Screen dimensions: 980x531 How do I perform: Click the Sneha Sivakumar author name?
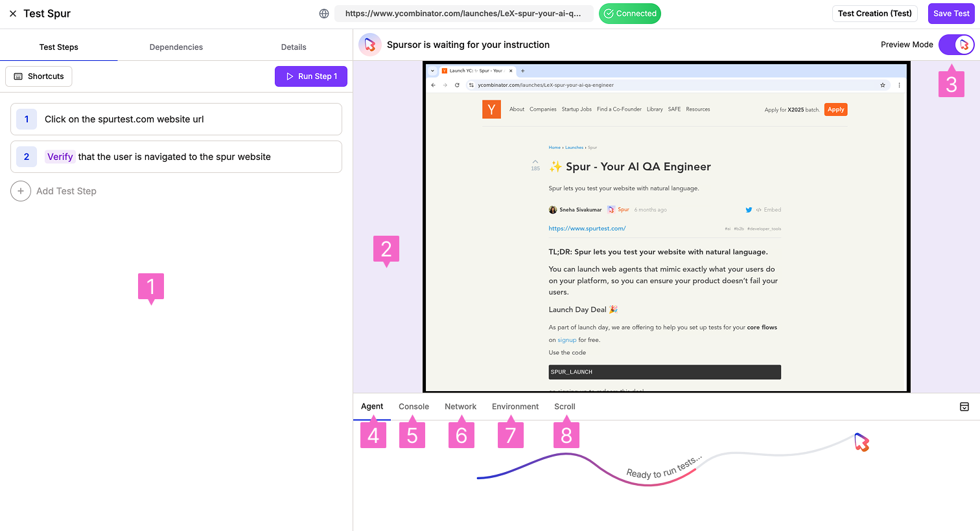point(581,210)
